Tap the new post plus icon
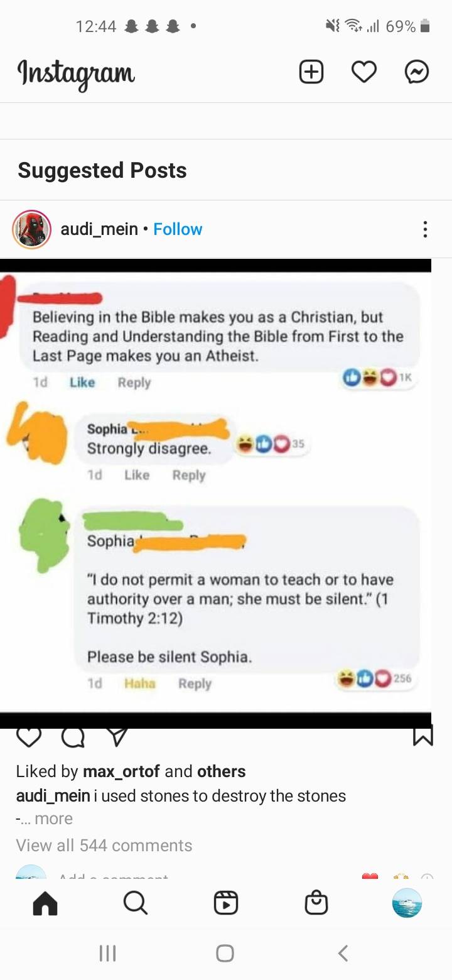 point(311,72)
